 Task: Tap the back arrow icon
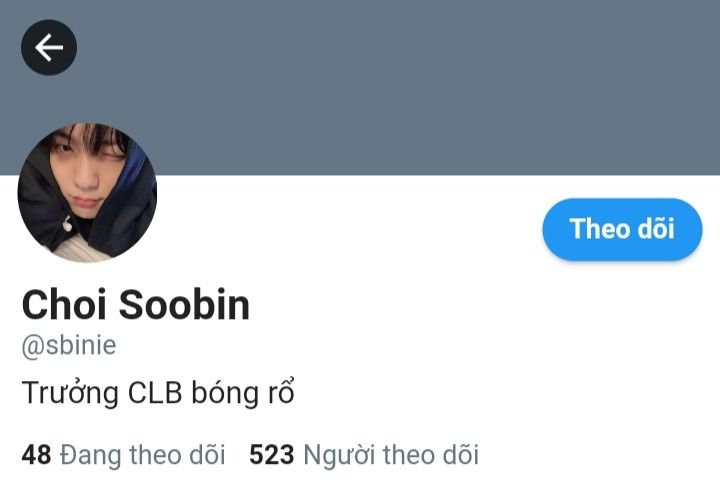(49, 47)
